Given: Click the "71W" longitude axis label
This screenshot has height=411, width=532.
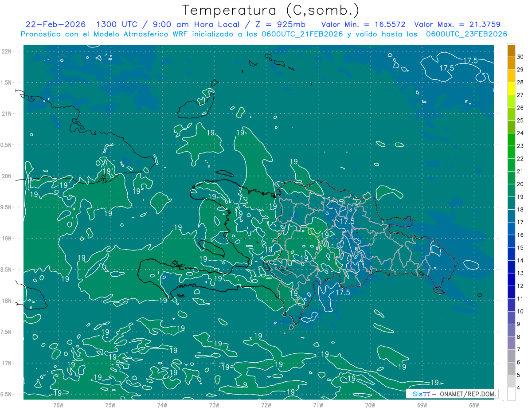Looking at the screenshot, I should pos(318,405).
